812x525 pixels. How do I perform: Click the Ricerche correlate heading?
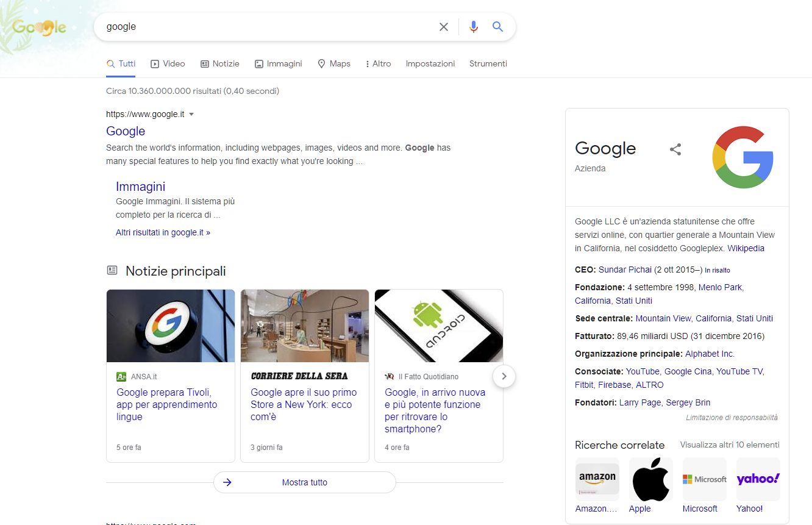[619, 445]
